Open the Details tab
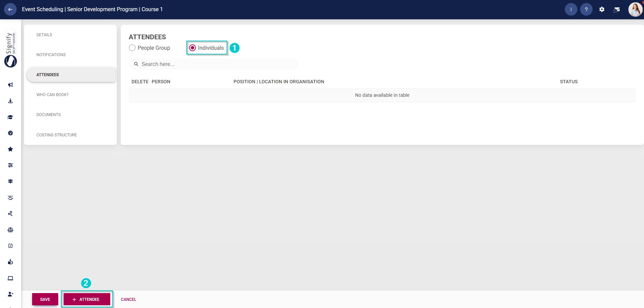The width and height of the screenshot is (644, 308). click(44, 35)
